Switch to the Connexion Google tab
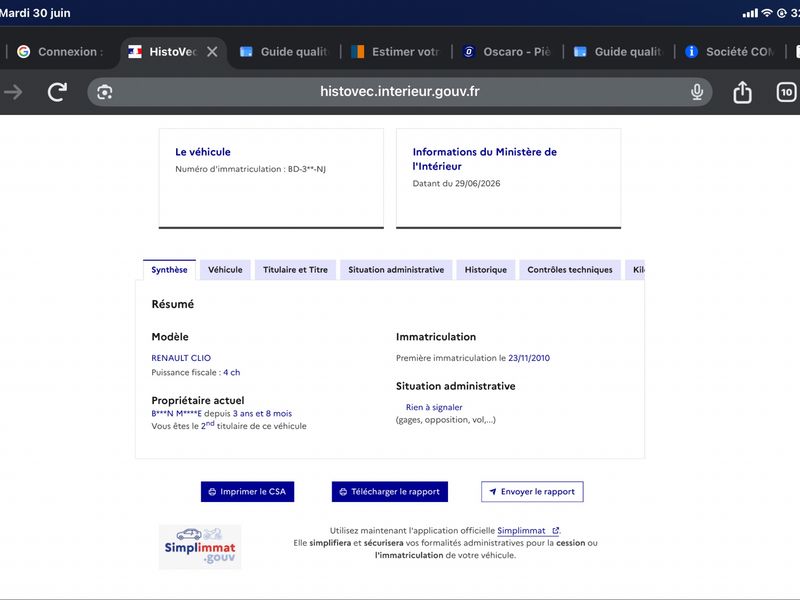The width and height of the screenshot is (800, 600). click(x=61, y=52)
